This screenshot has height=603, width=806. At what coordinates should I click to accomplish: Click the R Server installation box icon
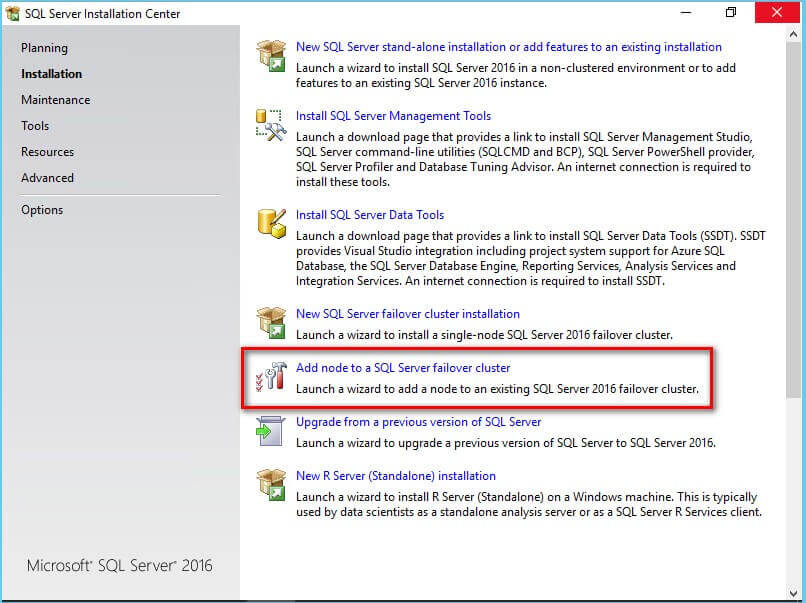tap(271, 485)
